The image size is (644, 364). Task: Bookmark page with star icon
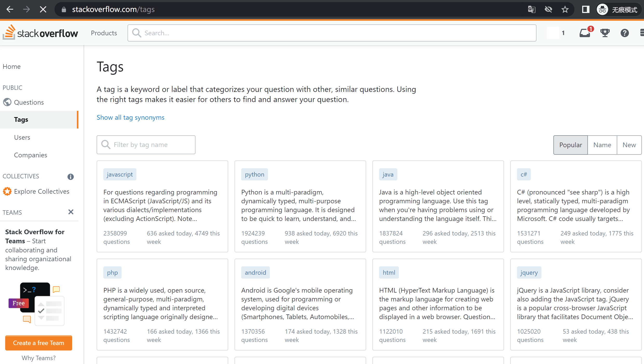coord(565,10)
